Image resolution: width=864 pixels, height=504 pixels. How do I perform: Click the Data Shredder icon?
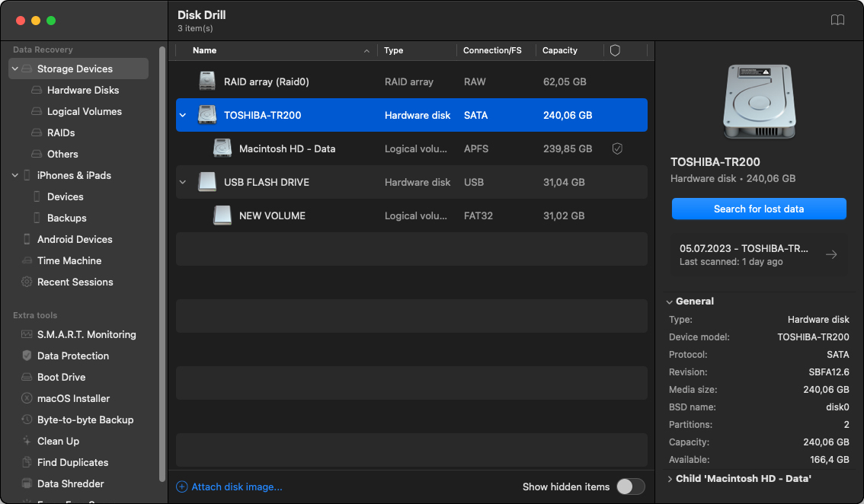[27, 483]
